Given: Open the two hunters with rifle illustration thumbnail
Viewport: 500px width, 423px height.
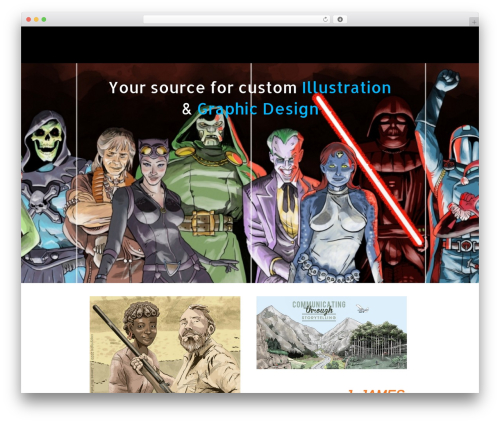Looking at the screenshot, I should pos(165,344).
